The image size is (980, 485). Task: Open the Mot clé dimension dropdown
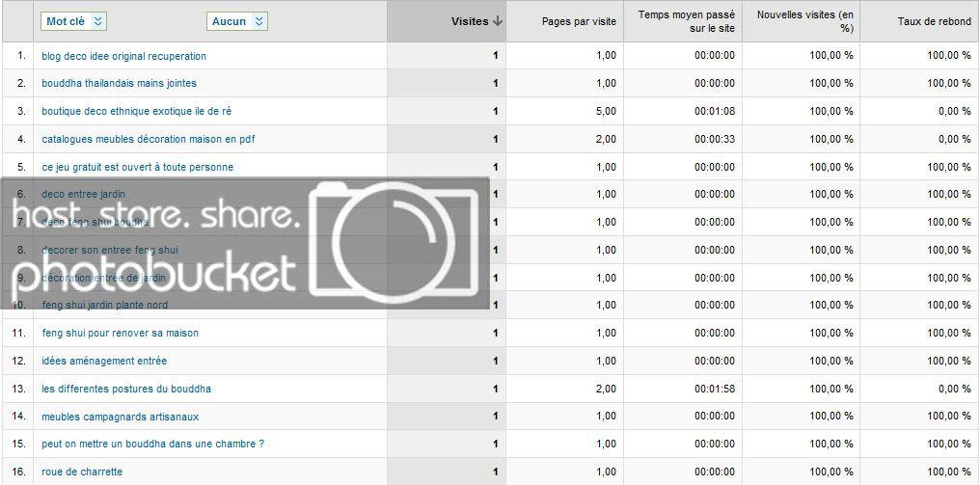(x=73, y=21)
